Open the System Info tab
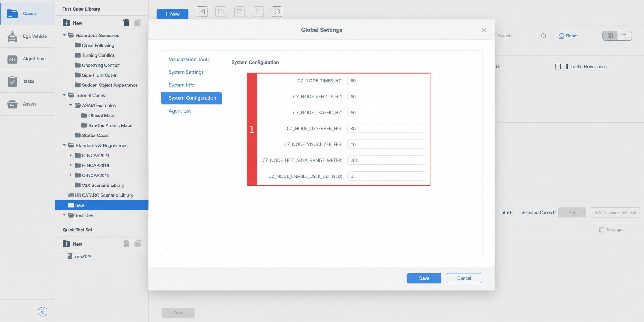Screen dimensions: 644x322 182,85
